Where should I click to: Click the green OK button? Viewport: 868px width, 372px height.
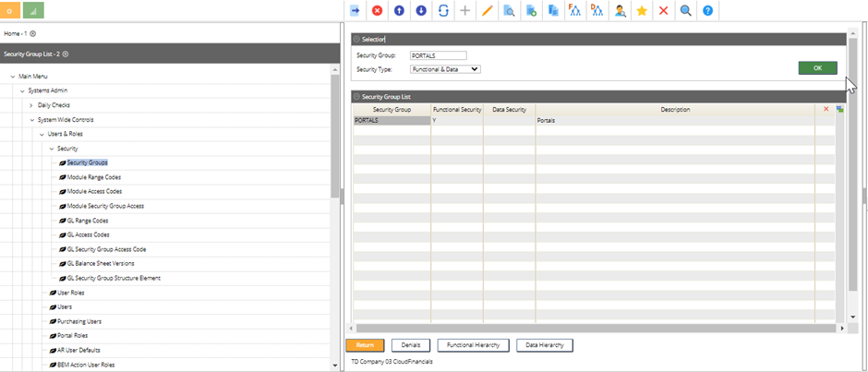click(x=817, y=67)
